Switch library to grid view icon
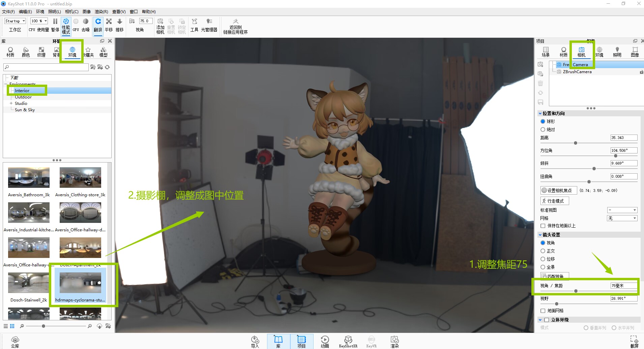The width and height of the screenshot is (644, 349). 12,326
